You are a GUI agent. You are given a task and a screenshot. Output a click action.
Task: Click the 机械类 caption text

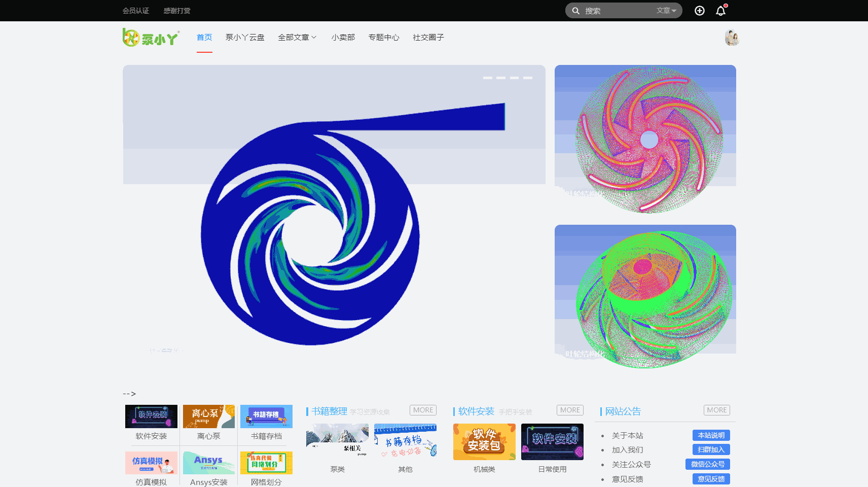click(x=484, y=469)
